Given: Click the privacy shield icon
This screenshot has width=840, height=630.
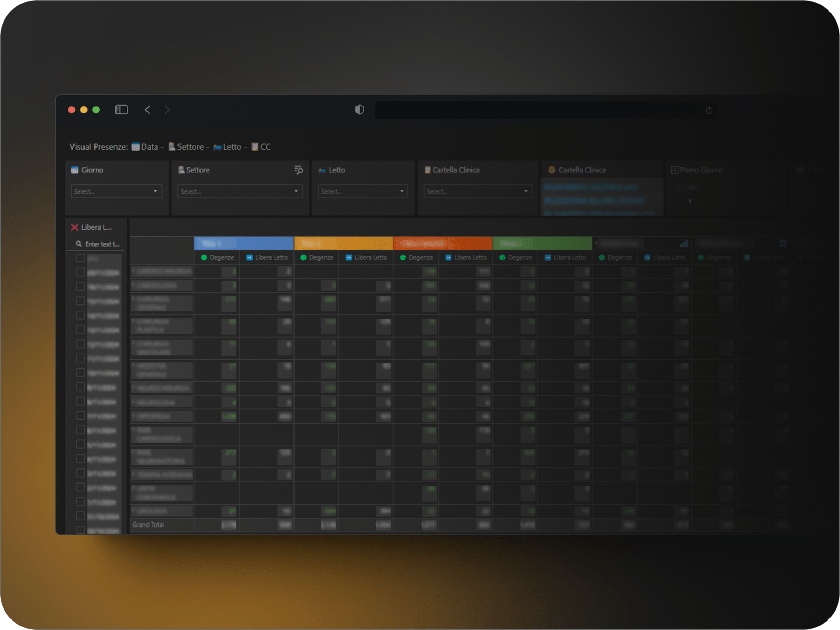Looking at the screenshot, I should click(360, 110).
